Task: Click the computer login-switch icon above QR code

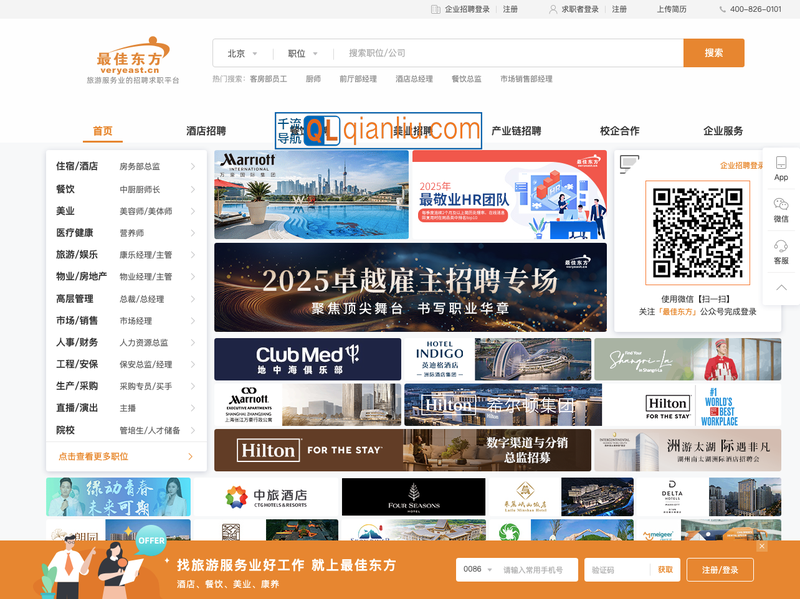Action: [629, 163]
